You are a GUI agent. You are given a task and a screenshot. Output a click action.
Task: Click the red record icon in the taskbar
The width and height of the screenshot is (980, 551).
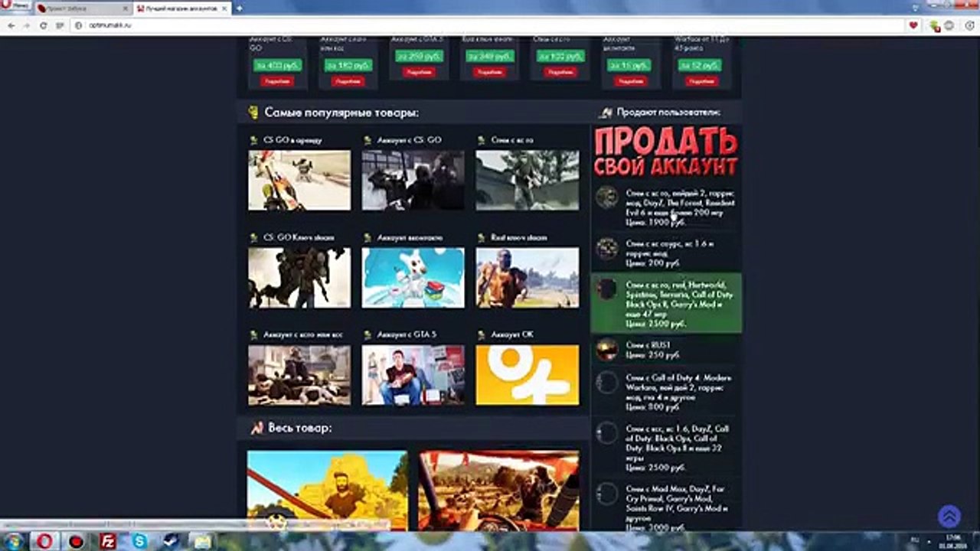[76, 541]
